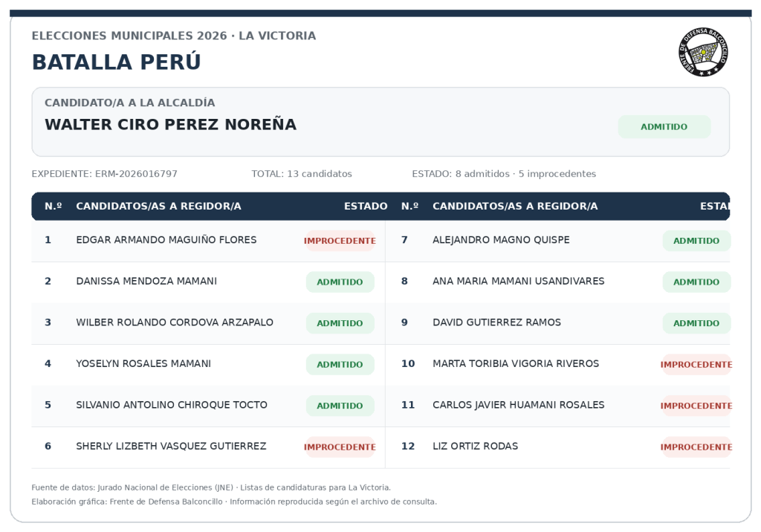
Task: Click the left ESTADO column header
Action: (366, 207)
